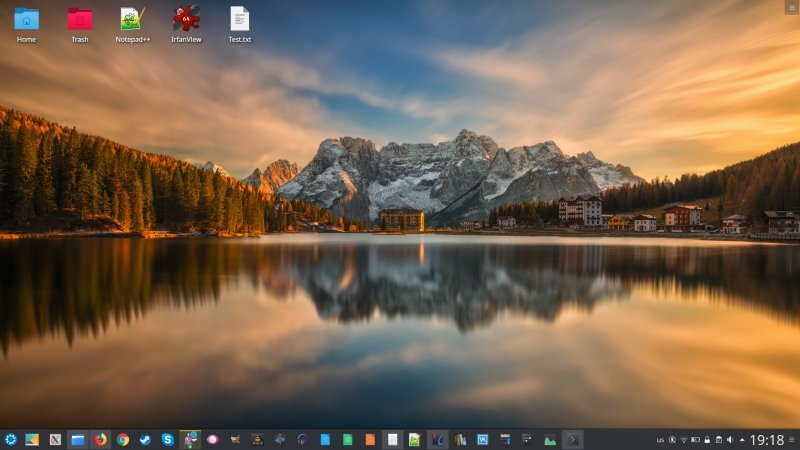
Task: Launch Firefox from the taskbar
Action: click(x=100, y=439)
